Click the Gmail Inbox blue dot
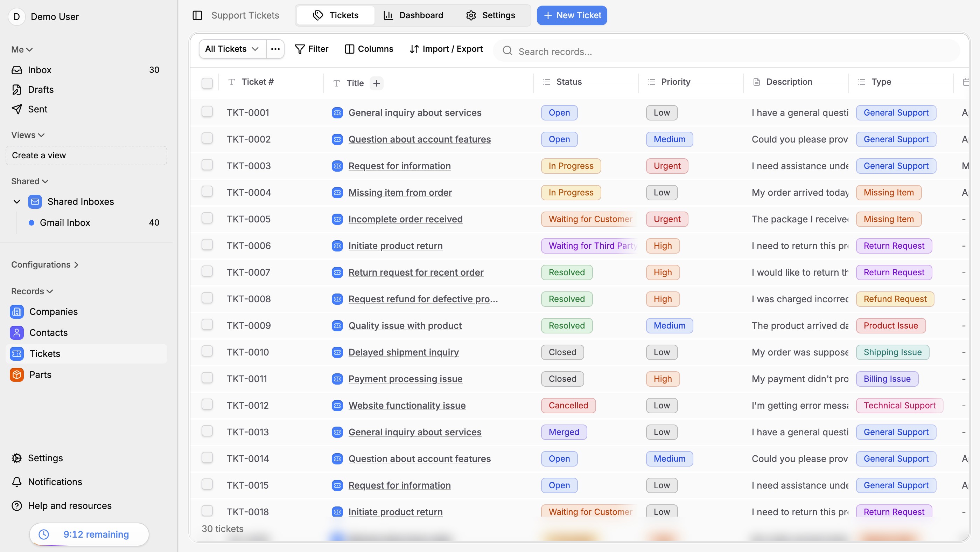The width and height of the screenshot is (980, 552). tap(31, 223)
